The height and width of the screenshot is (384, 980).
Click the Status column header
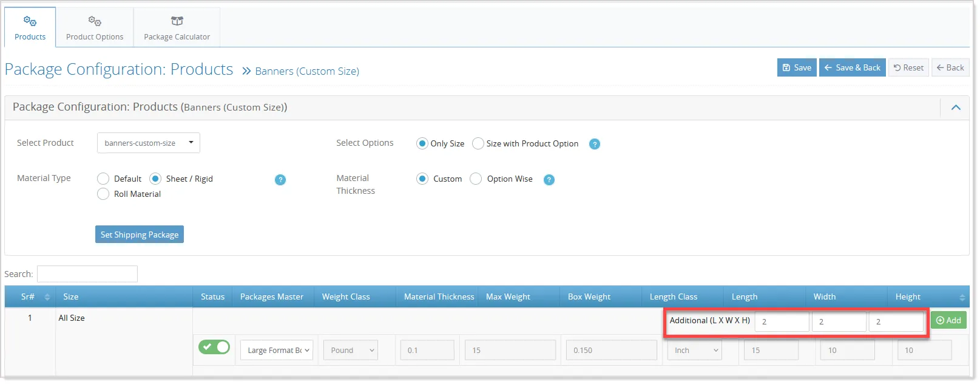212,297
